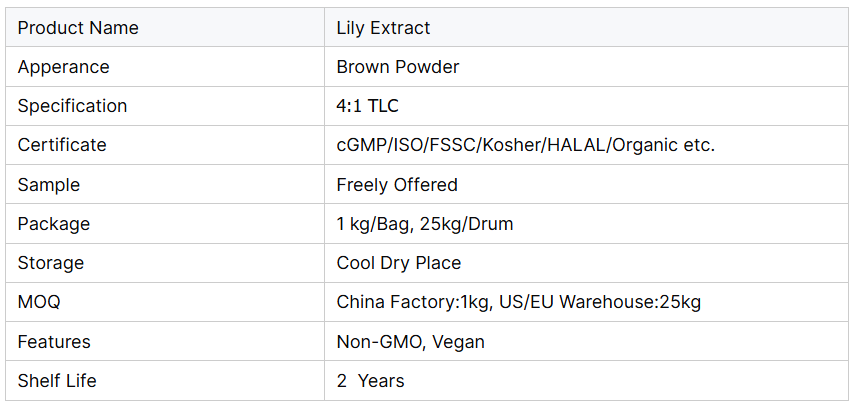Click the 'MOQ' label cell

(38, 302)
